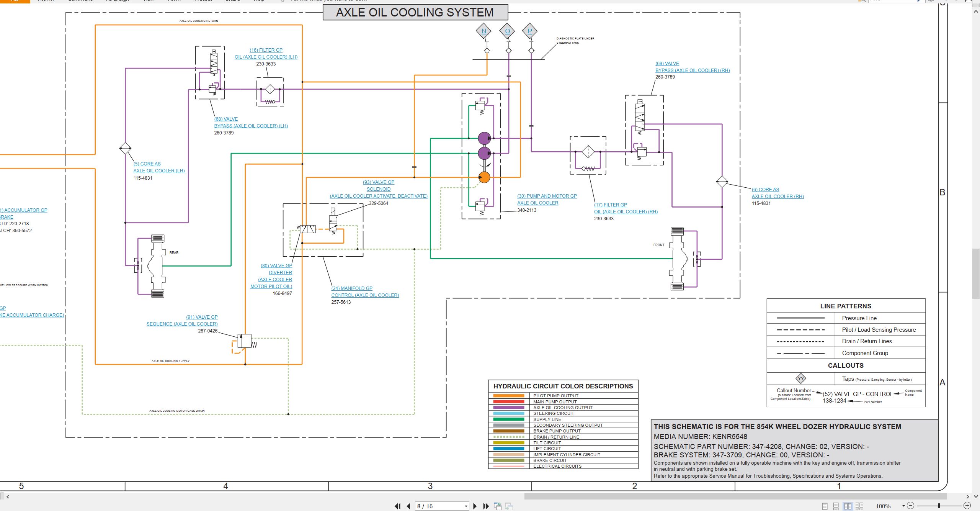The width and height of the screenshot is (980, 511).
Task: Open the (68) VALVE link
Action: coord(226,119)
